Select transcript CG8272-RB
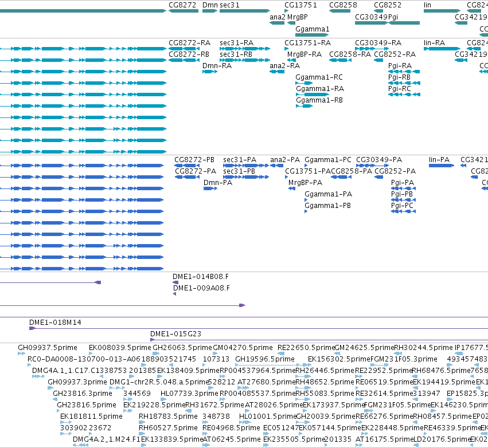 189,54
